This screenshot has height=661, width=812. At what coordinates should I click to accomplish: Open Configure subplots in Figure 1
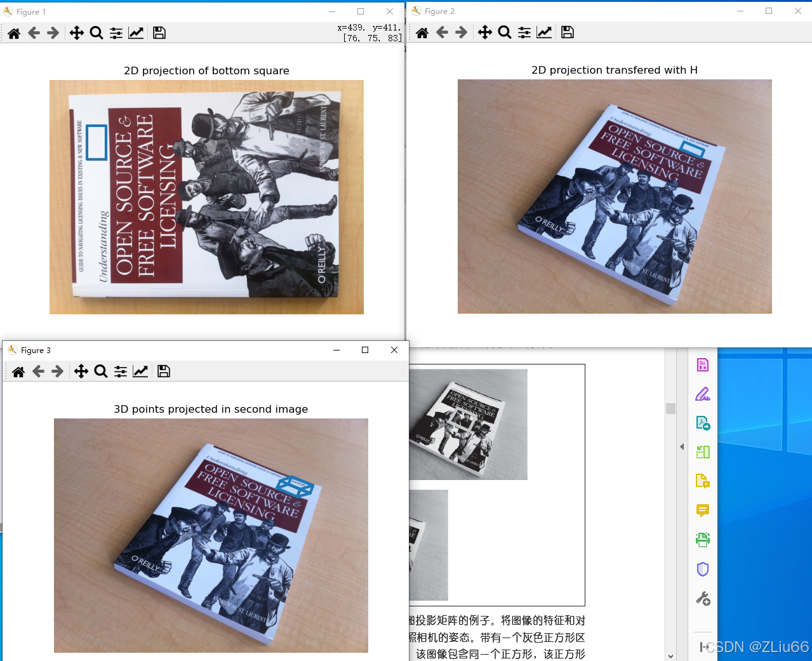(x=116, y=33)
